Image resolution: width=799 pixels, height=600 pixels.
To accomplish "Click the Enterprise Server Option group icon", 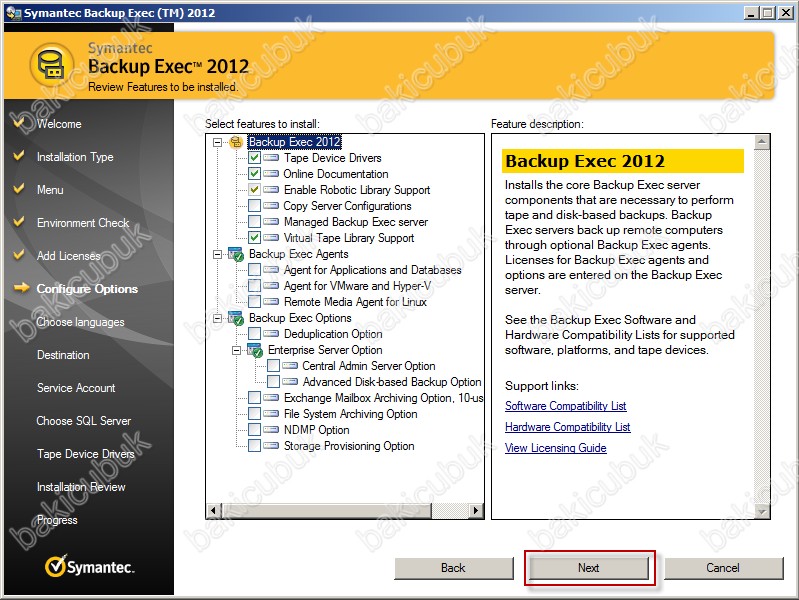I will pyautogui.click(x=255, y=350).
